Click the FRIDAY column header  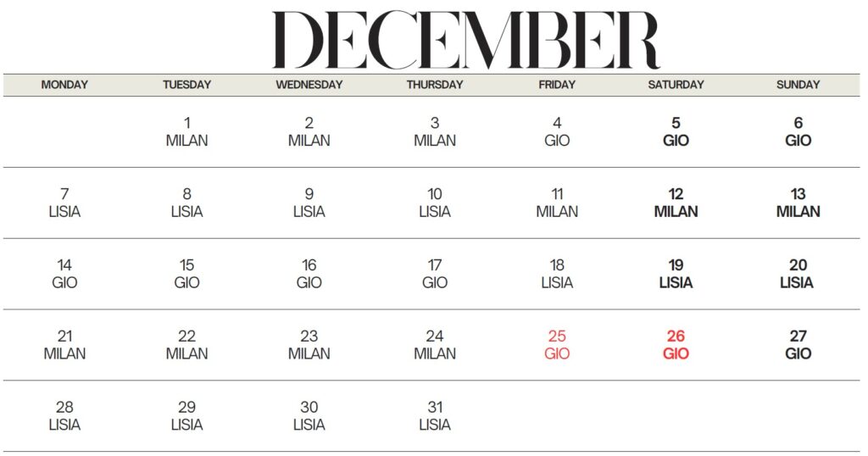[557, 85]
